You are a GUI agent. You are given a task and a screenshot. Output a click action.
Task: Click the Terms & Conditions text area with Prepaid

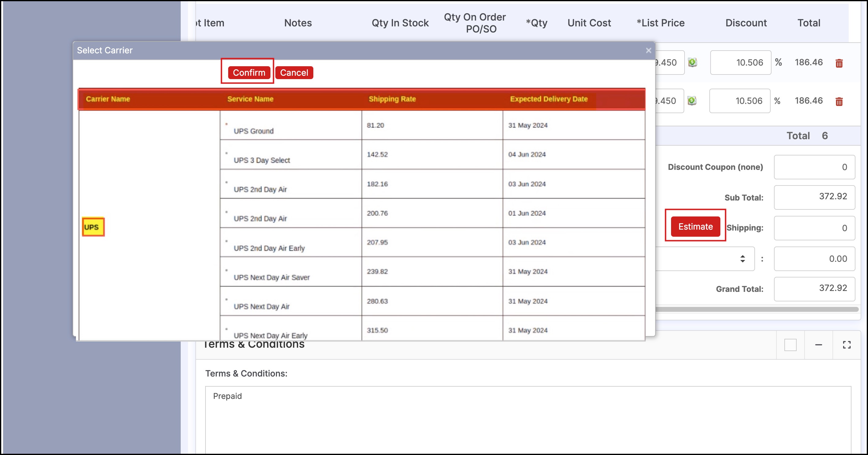tap(528, 420)
